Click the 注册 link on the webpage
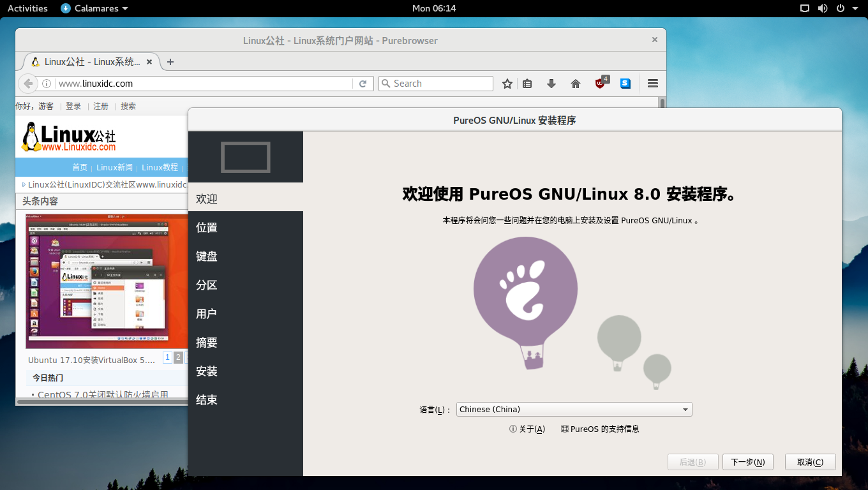This screenshot has width=868, height=490. pyautogui.click(x=101, y=107)
